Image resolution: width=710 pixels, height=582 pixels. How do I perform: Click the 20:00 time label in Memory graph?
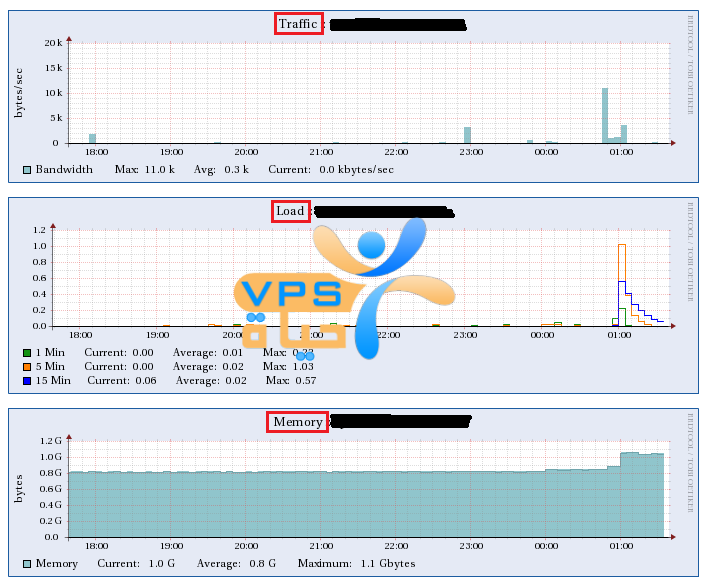pyautogui.click(x=246, y=546)
